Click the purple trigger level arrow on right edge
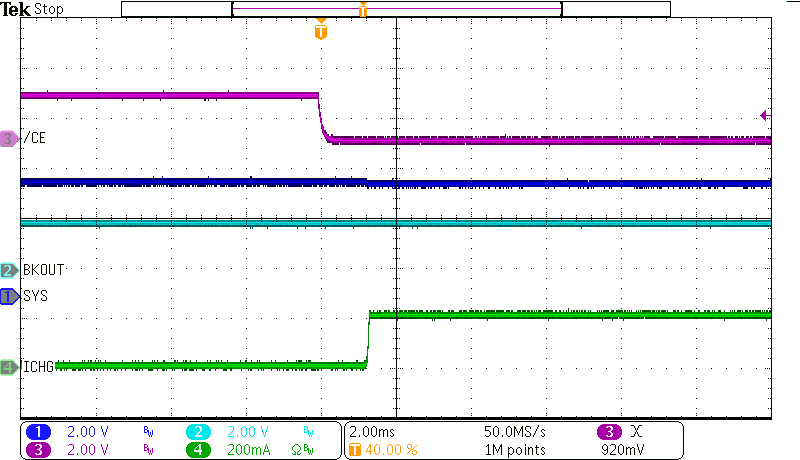The width and height of the screenshot is (800, 460). point(765,114)
